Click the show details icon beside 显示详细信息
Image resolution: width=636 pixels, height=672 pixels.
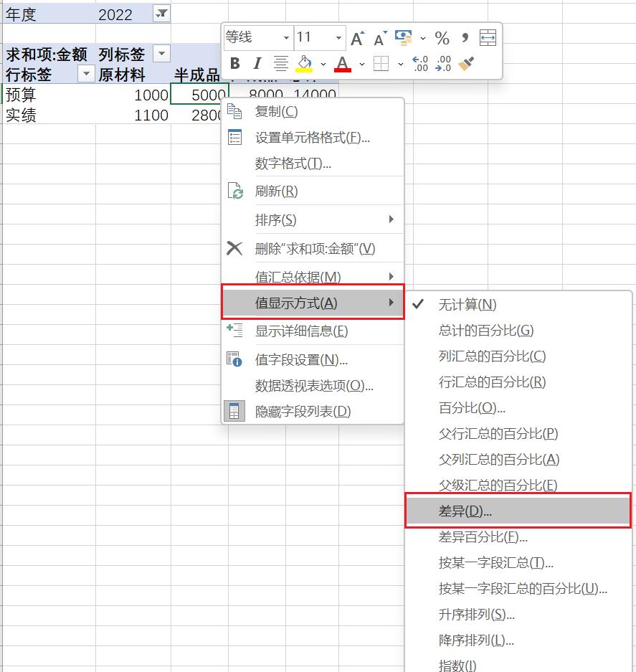coord(234,331)
